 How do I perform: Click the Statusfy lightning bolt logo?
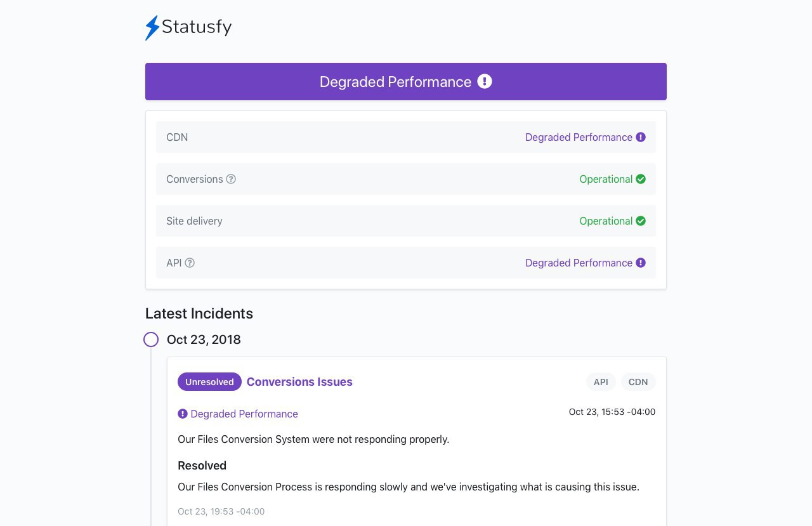(x=152, y=28)
